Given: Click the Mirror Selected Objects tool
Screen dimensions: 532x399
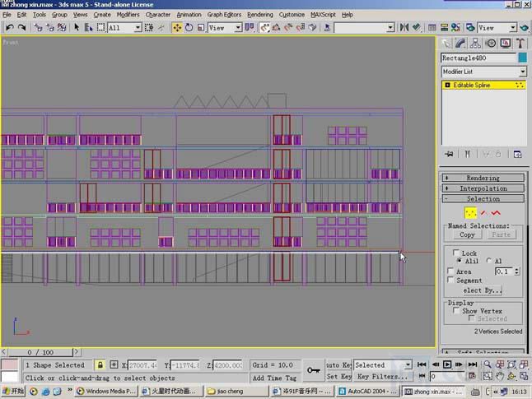Looking at the screenshot, I should [404, 27].
